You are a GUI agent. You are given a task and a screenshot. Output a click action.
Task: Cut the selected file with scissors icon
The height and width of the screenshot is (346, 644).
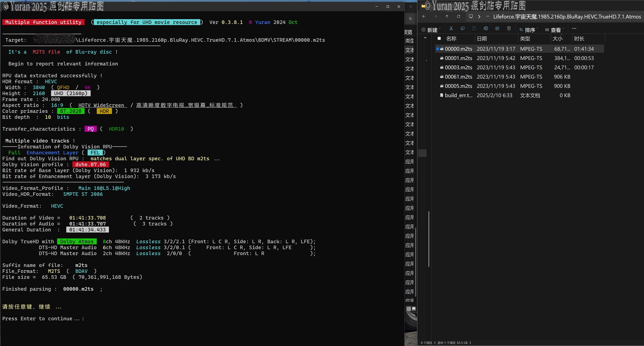pyautogui.click(x=451, y=29)
